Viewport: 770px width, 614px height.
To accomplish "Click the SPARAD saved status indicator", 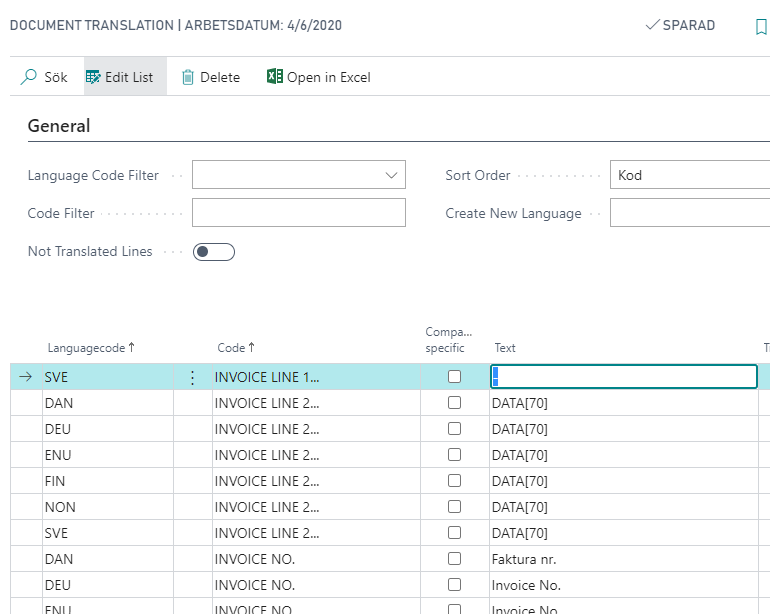I will [680, 25].
